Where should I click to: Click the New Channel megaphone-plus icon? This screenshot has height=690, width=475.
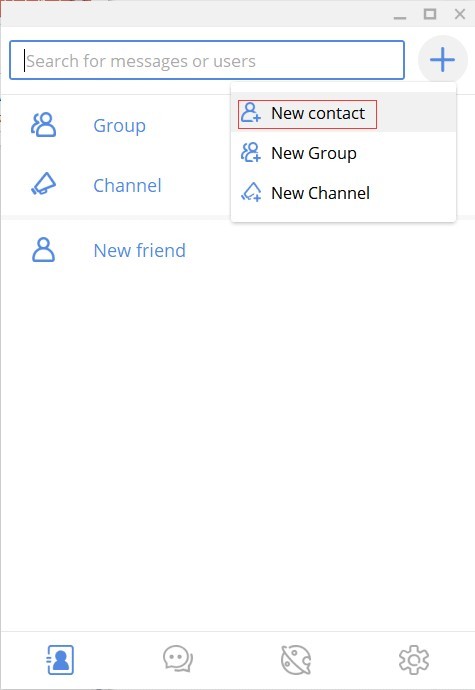251,193
